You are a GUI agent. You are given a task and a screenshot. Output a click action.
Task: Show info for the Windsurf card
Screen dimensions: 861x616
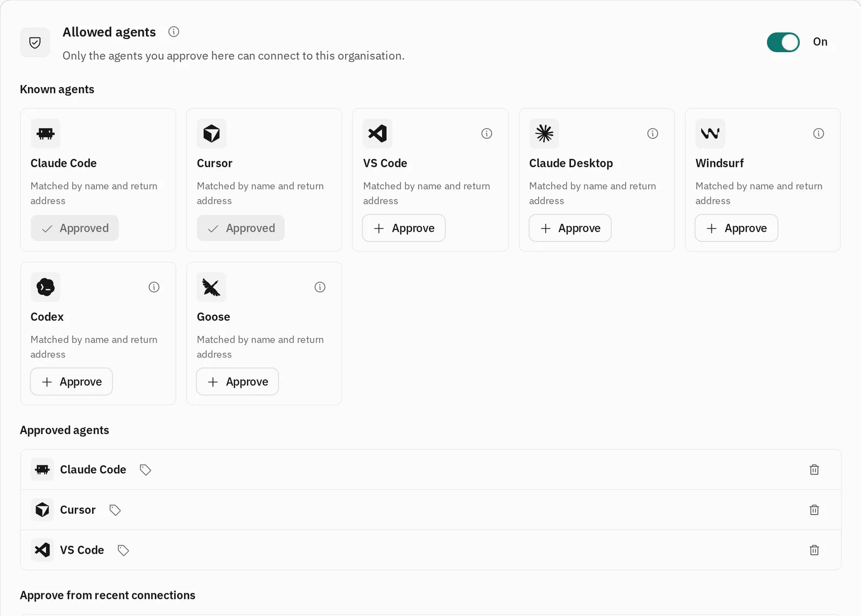818,133
